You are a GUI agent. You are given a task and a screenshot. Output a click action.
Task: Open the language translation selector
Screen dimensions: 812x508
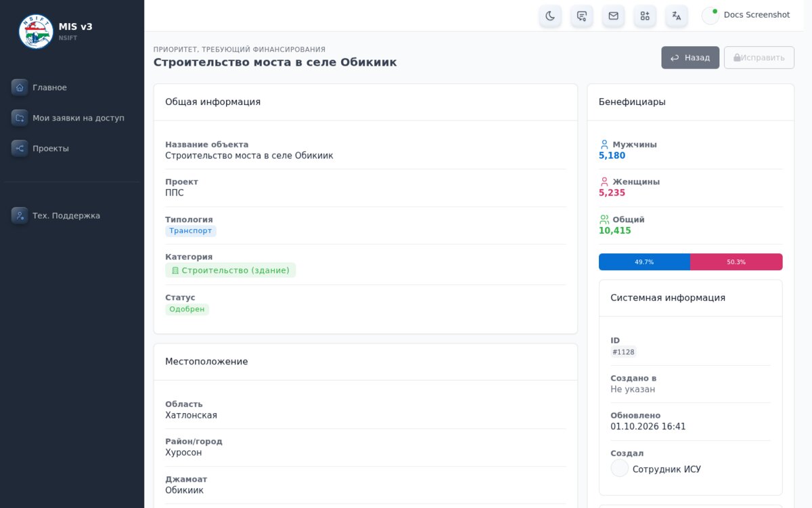tap(677, 16)
